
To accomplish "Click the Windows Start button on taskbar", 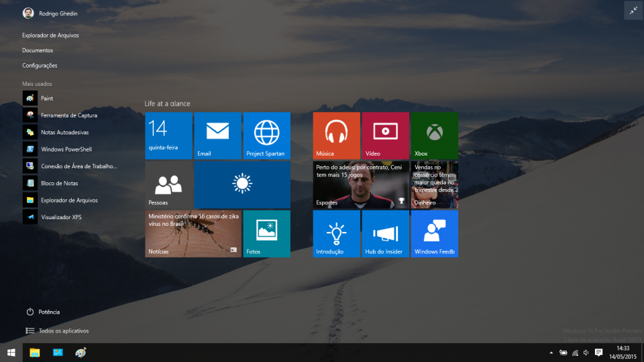I will (11, 353).
